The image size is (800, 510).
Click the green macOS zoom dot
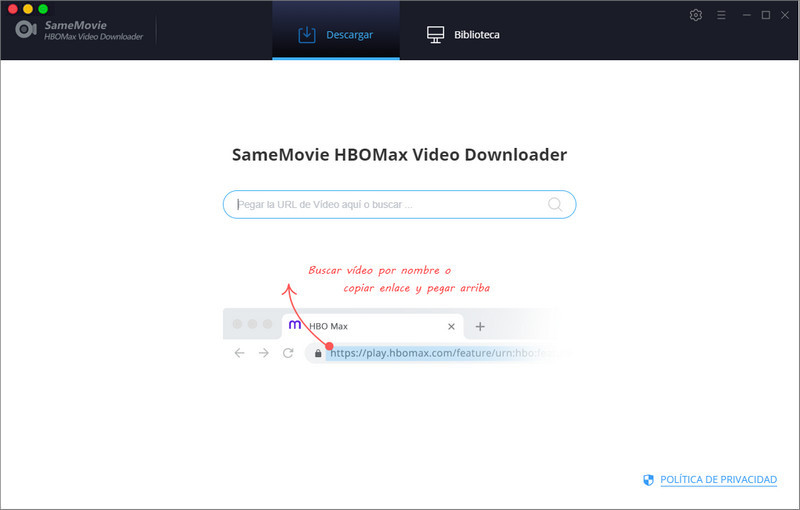tap(43, 9)
